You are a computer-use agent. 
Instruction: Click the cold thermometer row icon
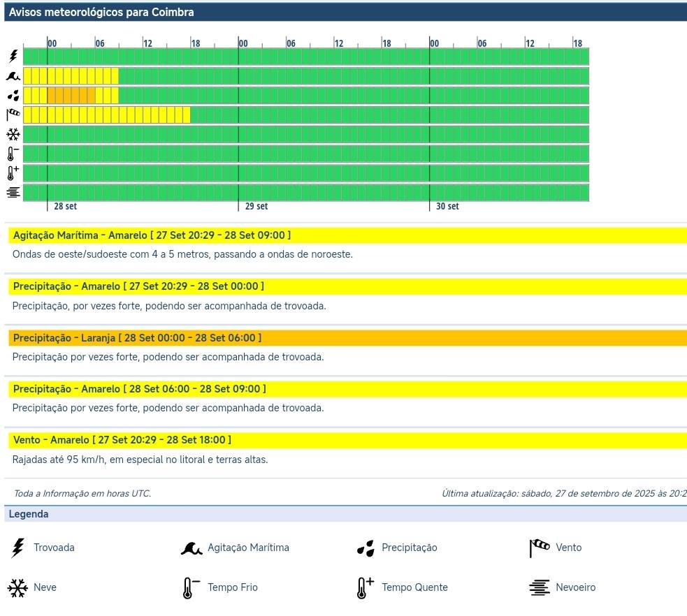13,154
